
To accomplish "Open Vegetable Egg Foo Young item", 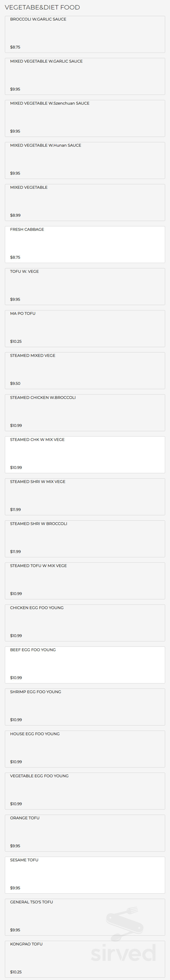I will [x=85, y=791].
